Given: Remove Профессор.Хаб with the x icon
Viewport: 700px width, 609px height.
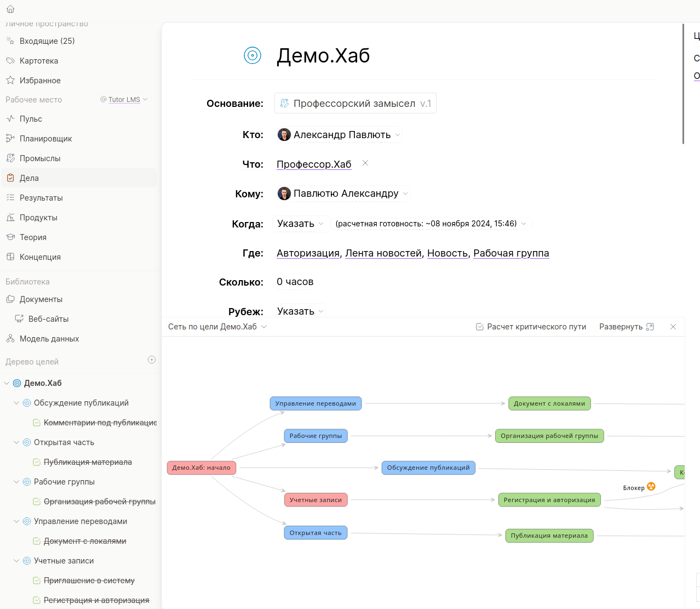Looking at the screenshot, I should click(x=365, y=163).
